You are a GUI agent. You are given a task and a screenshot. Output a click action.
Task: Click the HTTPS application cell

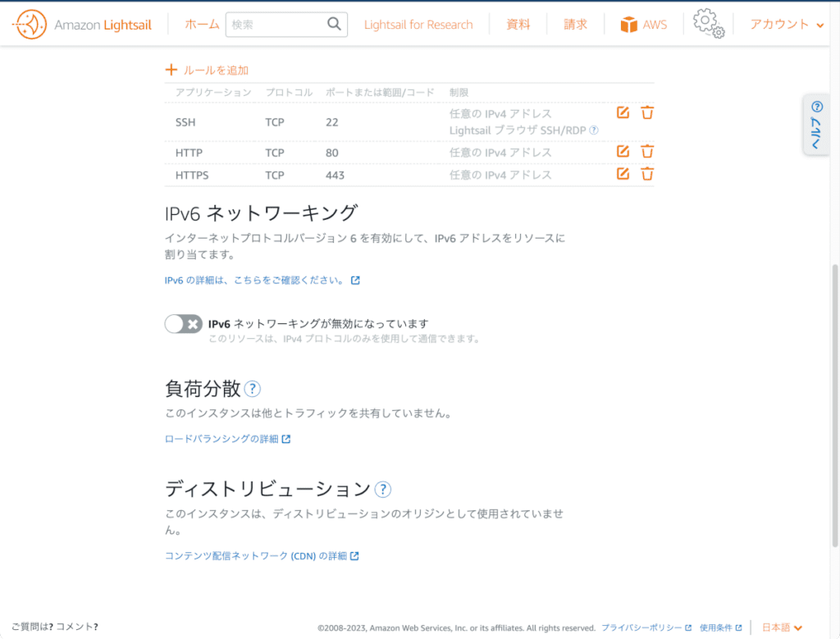(192, 176)
